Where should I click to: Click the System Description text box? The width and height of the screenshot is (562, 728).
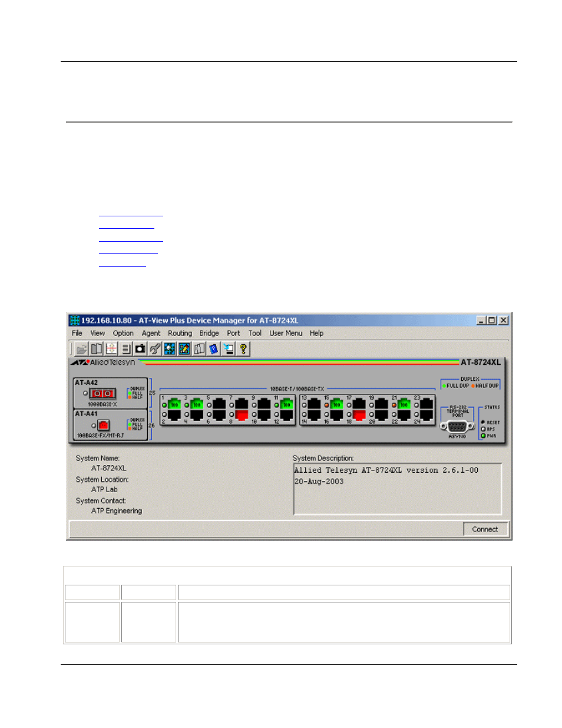398,489
